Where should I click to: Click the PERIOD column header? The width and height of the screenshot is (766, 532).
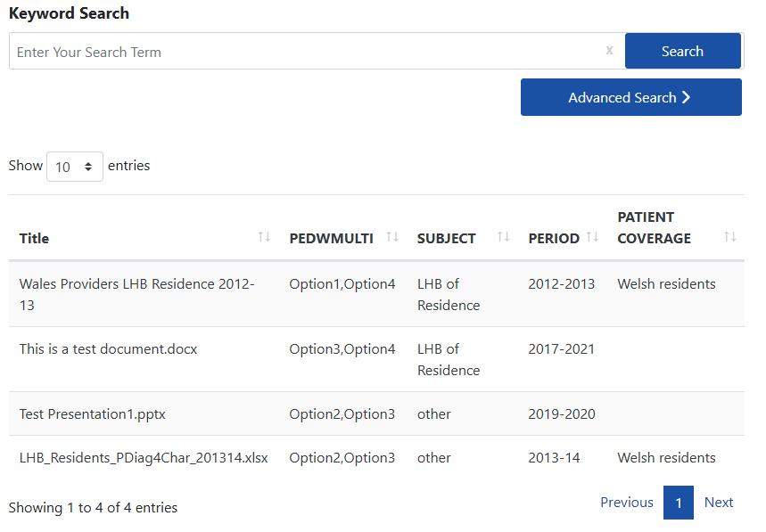(x=554, y=238)
